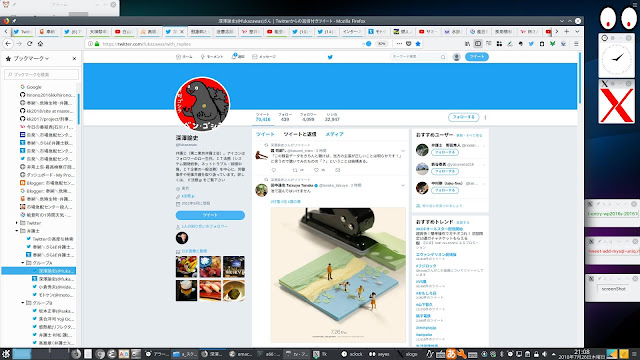Retweet the first tweet

tap(295, 170)
